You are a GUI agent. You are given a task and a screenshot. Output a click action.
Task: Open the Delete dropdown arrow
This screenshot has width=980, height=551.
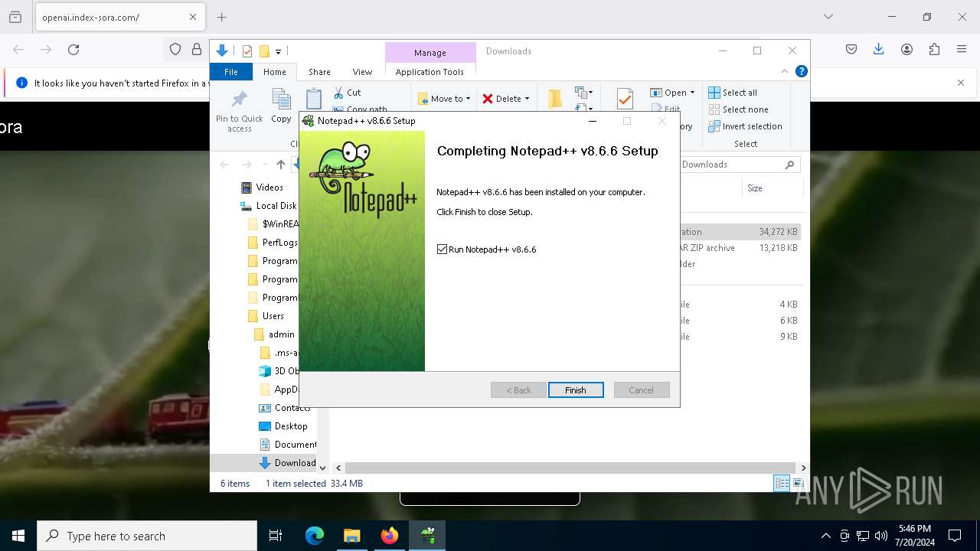(527, 99)
